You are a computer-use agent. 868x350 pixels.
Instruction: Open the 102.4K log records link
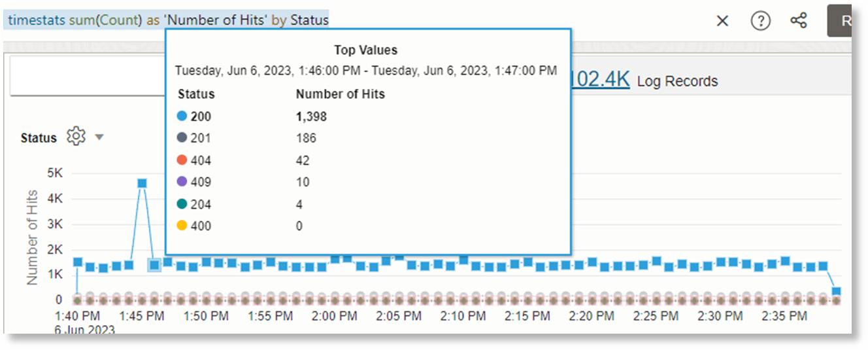(x=600, y=80)
